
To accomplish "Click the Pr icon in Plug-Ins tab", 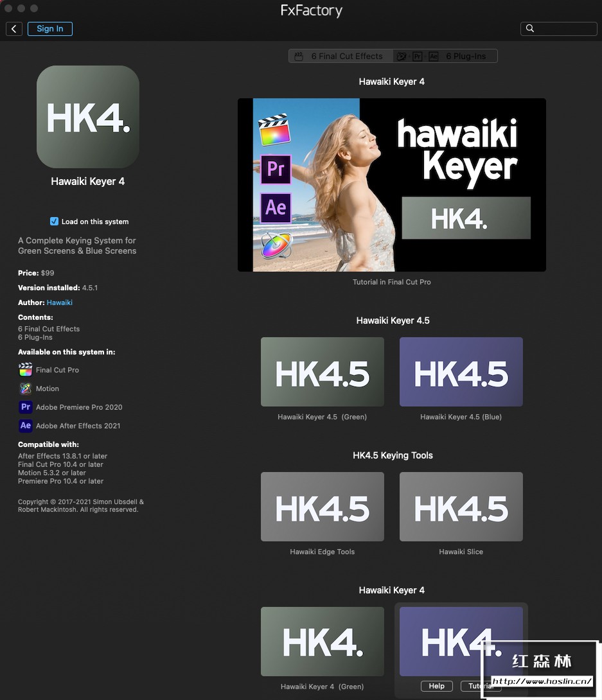I will click(x=418, y=57).
